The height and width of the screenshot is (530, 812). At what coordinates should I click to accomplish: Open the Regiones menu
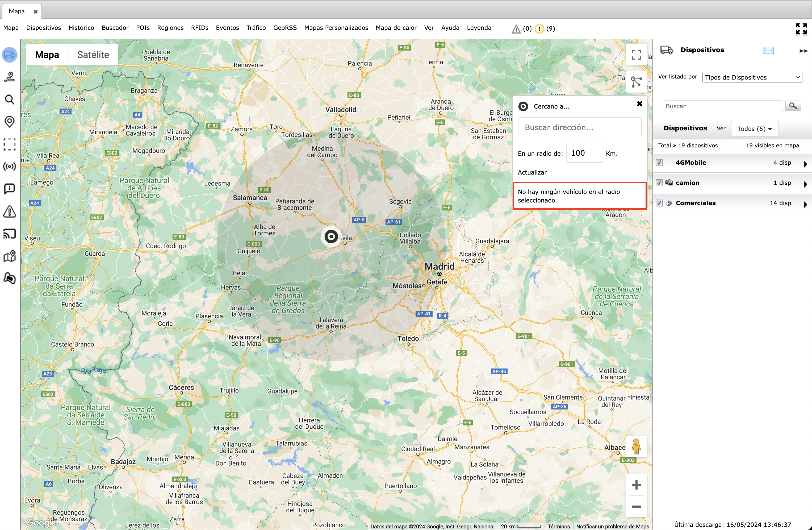170,28
